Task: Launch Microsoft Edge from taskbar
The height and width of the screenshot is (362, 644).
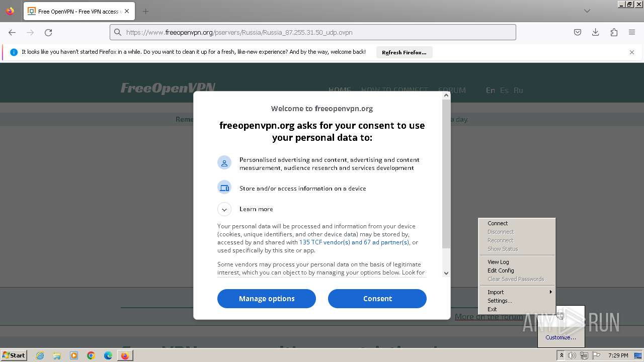Action: (x=108, y=355)
